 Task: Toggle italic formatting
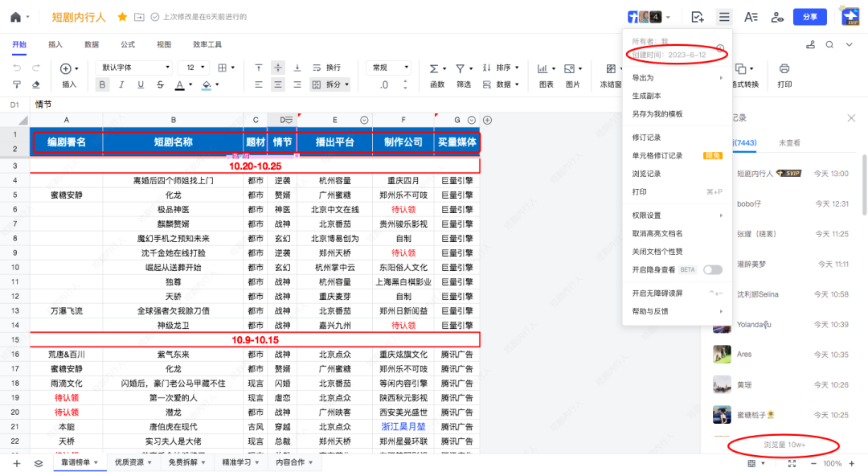tap(121, 84)
